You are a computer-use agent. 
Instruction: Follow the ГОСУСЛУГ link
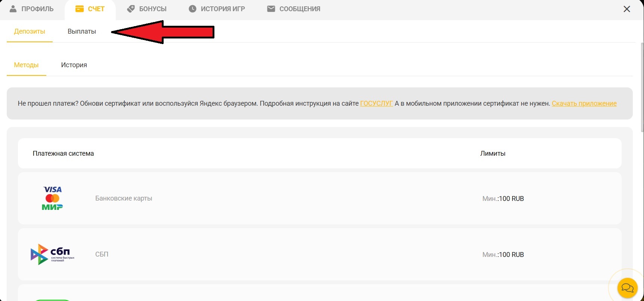(377, 103)
